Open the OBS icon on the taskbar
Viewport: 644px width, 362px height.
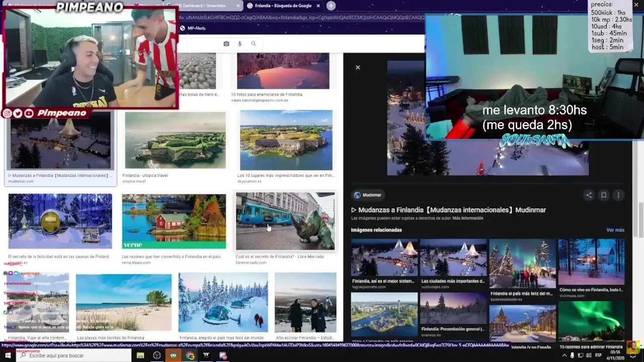coord(157,355)
